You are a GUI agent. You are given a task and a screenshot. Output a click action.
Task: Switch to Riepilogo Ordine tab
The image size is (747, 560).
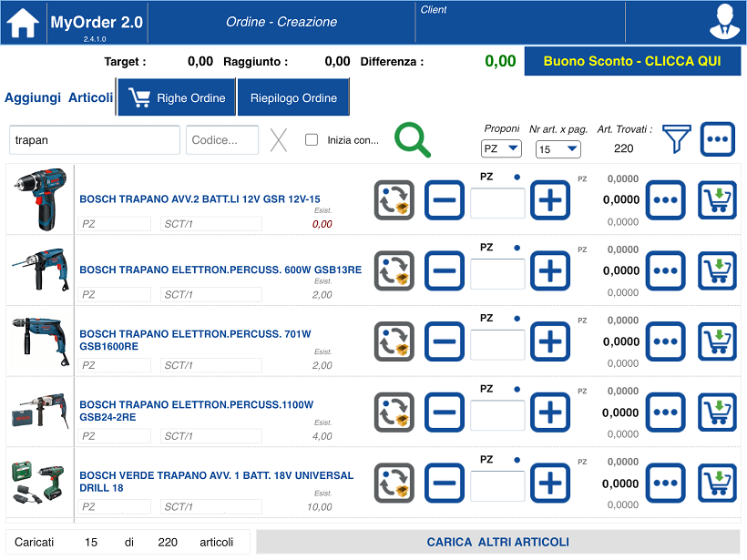pos(293,97)
